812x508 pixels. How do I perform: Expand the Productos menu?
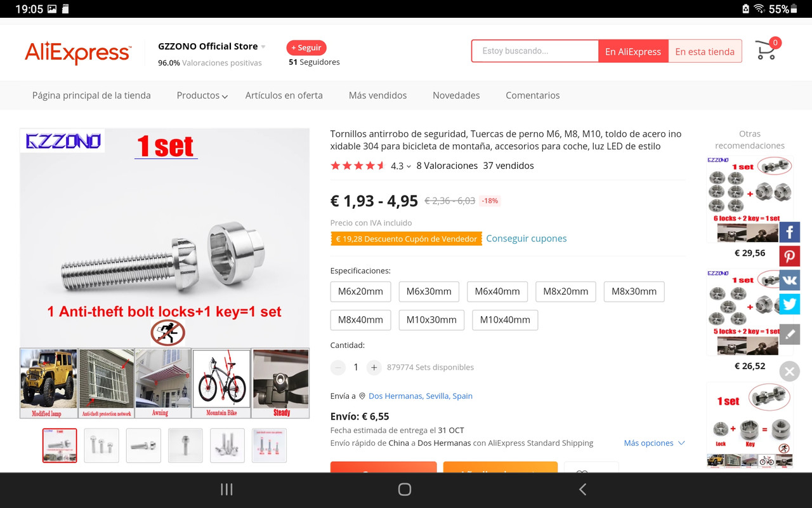point(202,95)
